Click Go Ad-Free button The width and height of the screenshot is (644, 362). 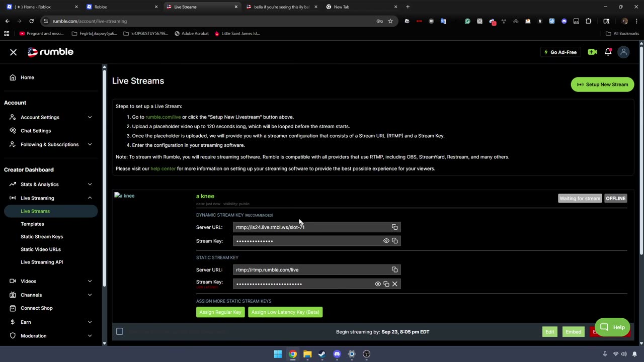[560, 52]
